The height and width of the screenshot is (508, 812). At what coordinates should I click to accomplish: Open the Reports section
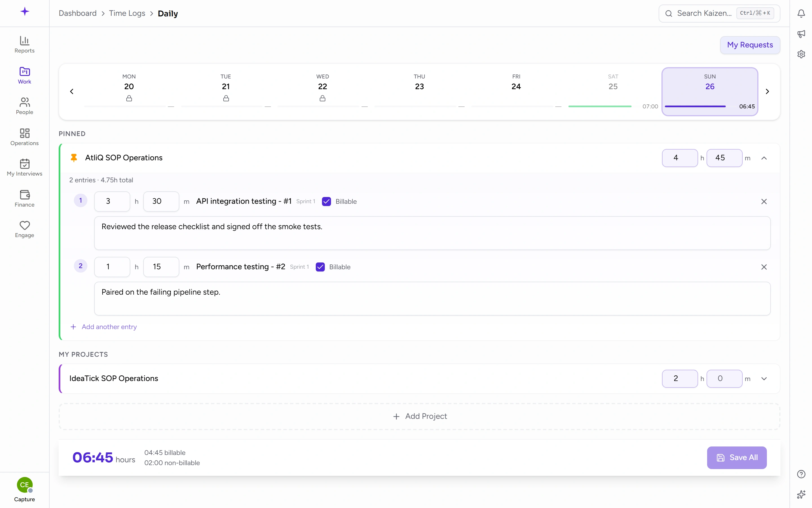coord(25,45)
